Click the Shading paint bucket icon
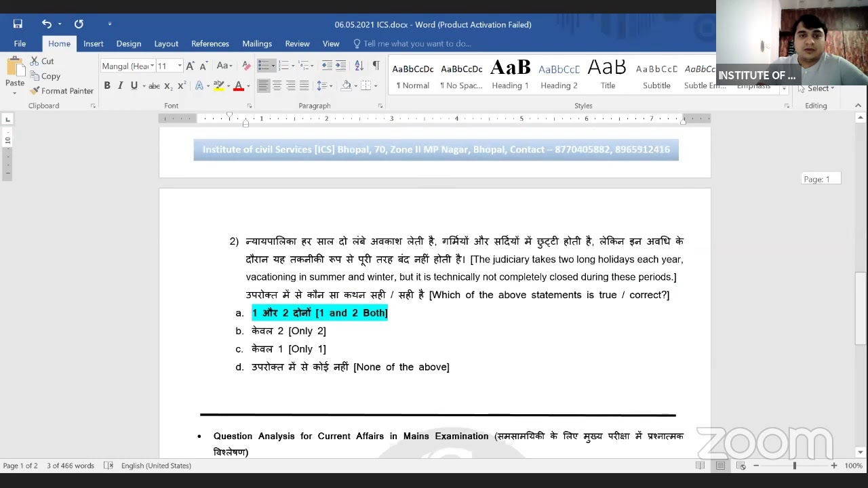The width and height of the screenshot is (868, 488). (x=346, y=85)
